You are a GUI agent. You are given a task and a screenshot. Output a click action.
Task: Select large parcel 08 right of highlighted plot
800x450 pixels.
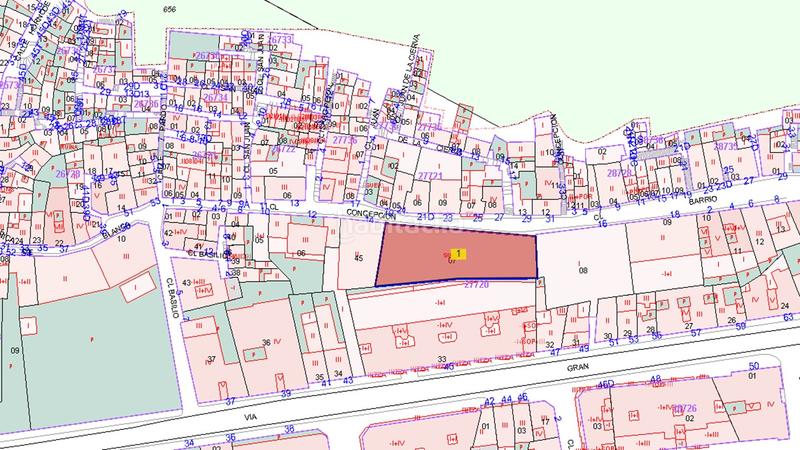pyautogui.click(x=583, y=270)
